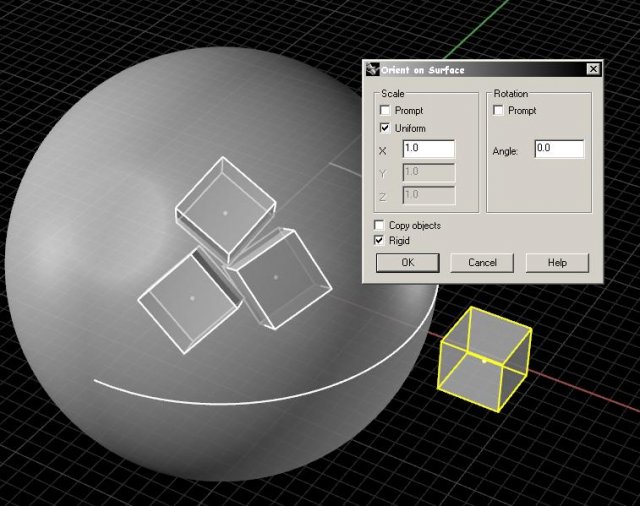Select the right-hand cube on the sphere
This screenshot has height=506, width=640.
(279, 278)
